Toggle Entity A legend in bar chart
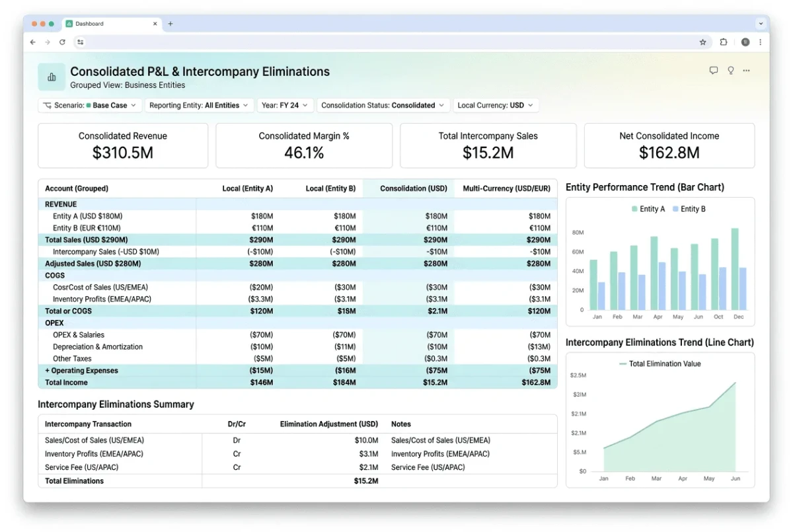 point(648,209)
